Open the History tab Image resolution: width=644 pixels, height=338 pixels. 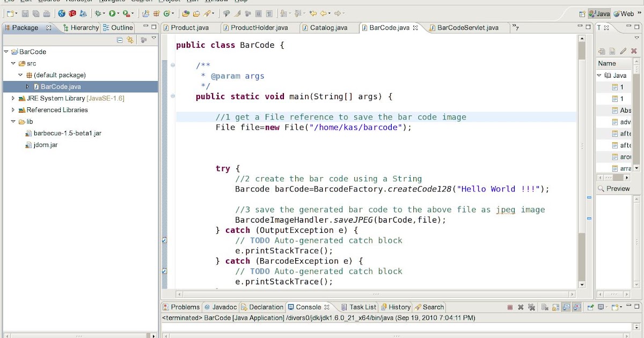pyautogui.click(x=396, y=307)
